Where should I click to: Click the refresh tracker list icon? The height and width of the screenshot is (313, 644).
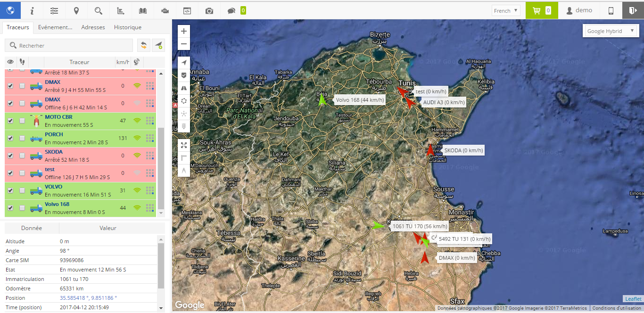[144, 45]
